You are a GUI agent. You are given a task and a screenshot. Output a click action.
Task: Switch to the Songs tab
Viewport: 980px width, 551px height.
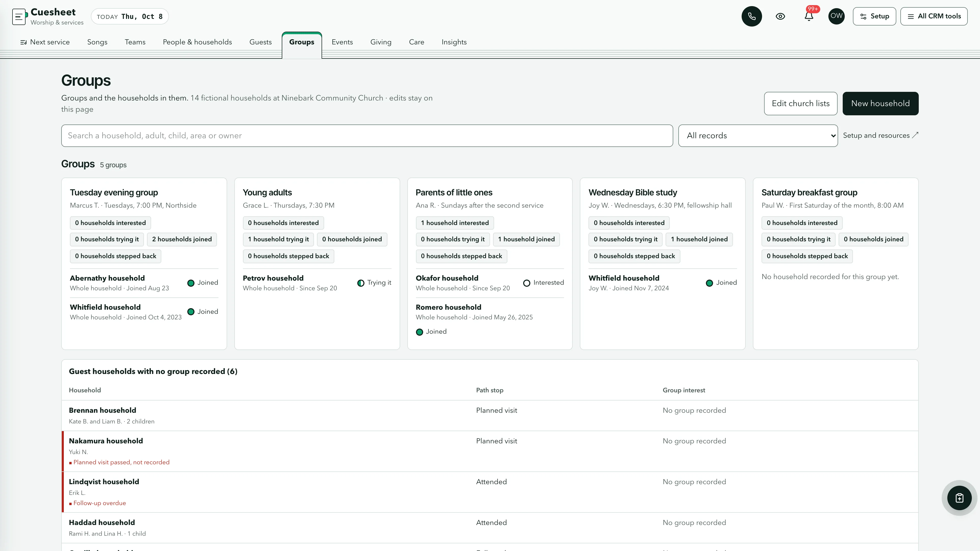tap(97, 42)
